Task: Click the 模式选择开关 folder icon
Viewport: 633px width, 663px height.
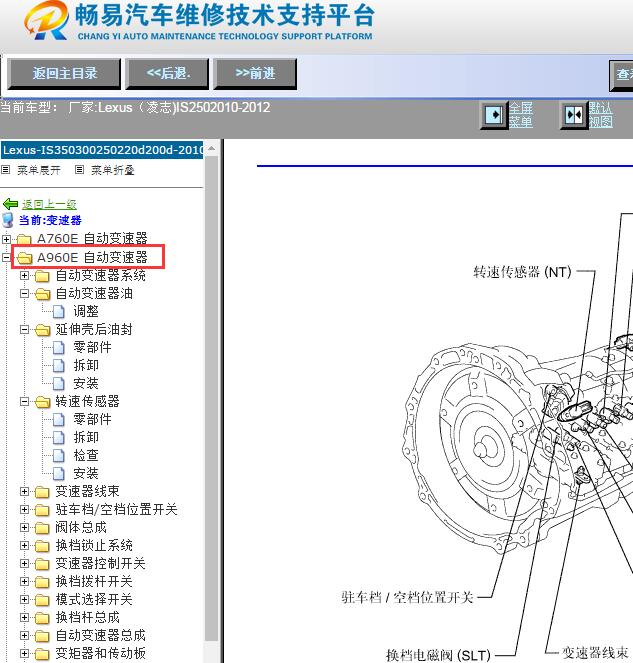Action: 42,600
